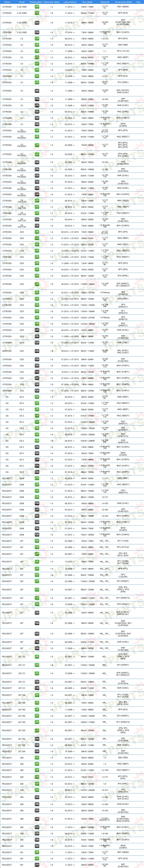Click petrol icon for Peugeot 301 HMY (EB2M) row

point(37,853)
